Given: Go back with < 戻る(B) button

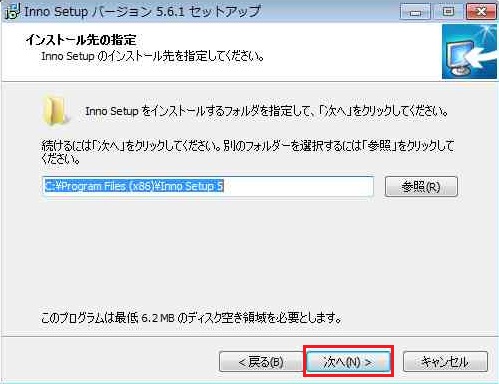Looking at the screenshot, I should [x=260, y=361].
